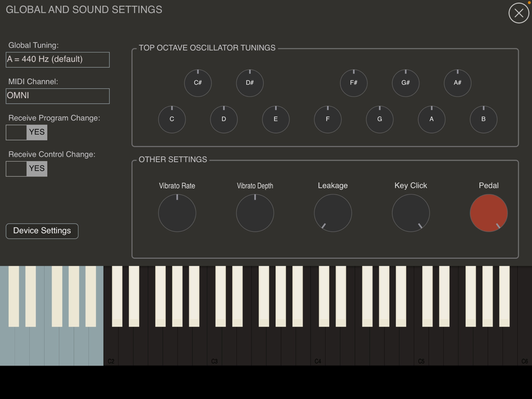Screen dimensions: 532x399
Task: Click the G oscillator tuning knob
Action: coord(379,119)
